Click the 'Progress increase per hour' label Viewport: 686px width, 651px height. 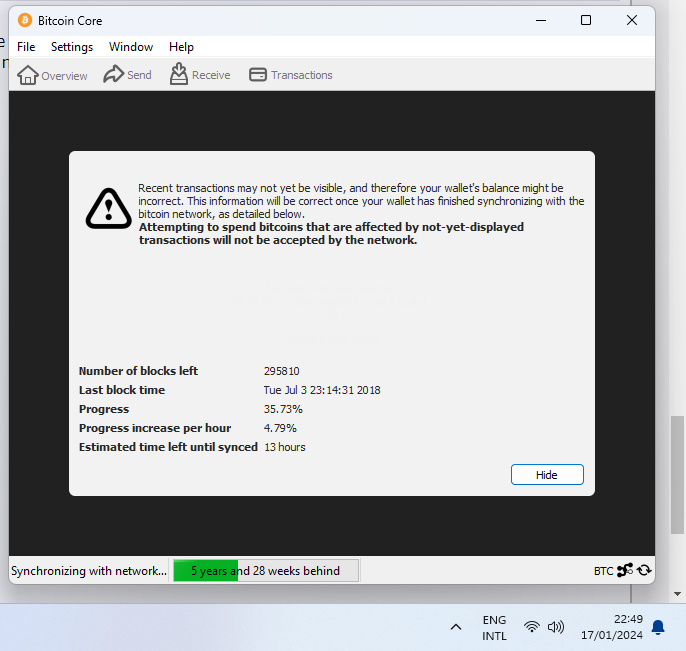pyautogui.click(x=155, y=428)
